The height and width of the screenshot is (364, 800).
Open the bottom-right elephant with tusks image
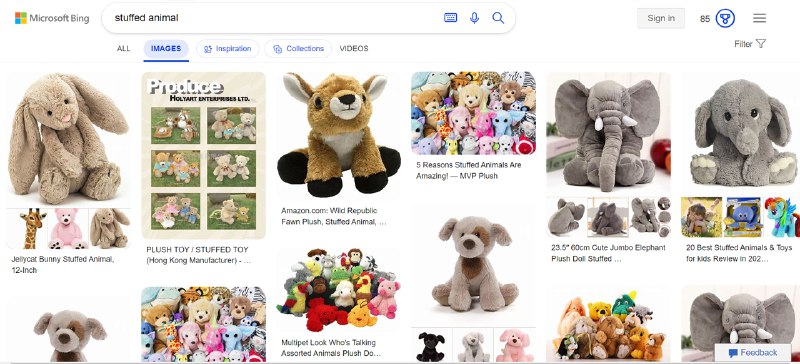coord(741,324)
